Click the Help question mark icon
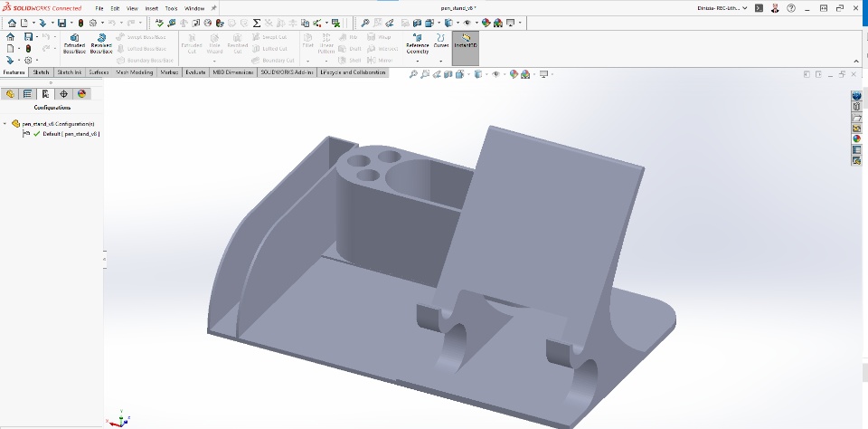 pyautogui.click(x=791, y=8)
